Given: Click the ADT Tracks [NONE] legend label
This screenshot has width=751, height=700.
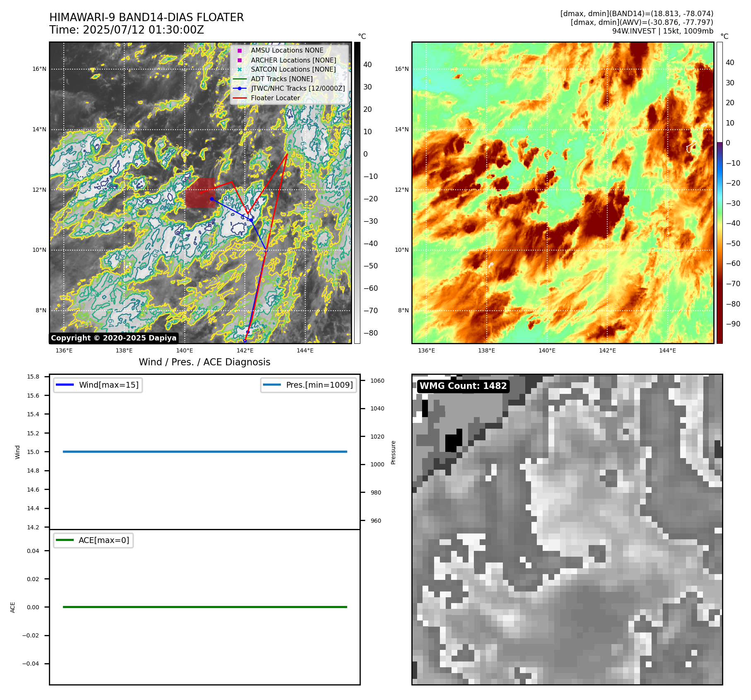Looking at the screenshot, I should pos(282,79).
